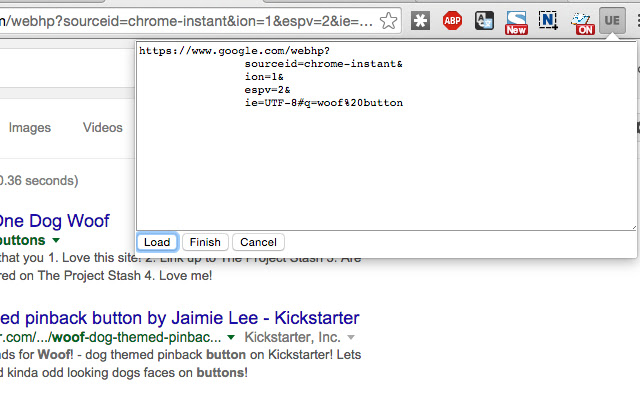Grab the text area corner grip

633,227
